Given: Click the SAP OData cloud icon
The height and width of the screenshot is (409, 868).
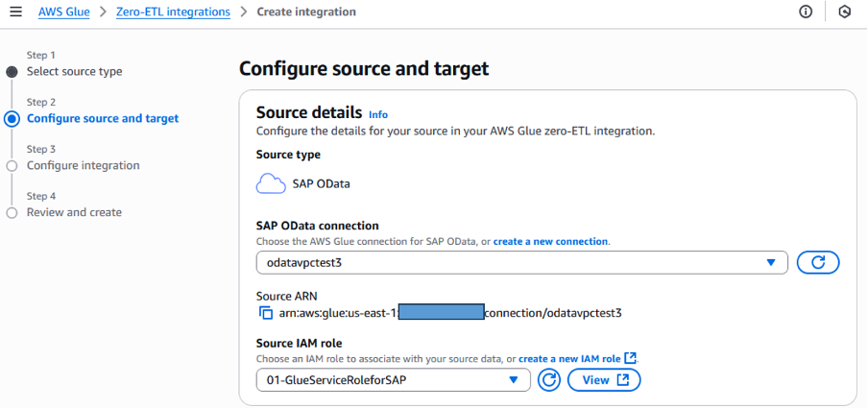Looking at the screenshot, I should click(272, 183).
